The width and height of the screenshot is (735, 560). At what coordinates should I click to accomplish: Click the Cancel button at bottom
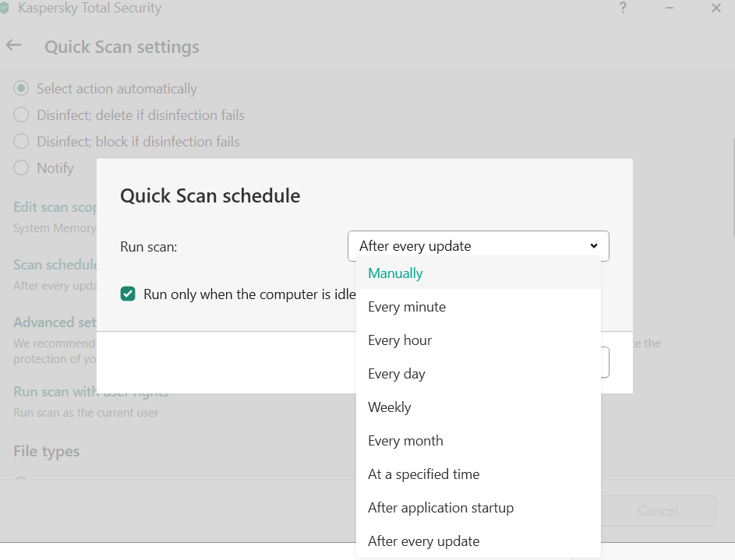pos(658,510)
